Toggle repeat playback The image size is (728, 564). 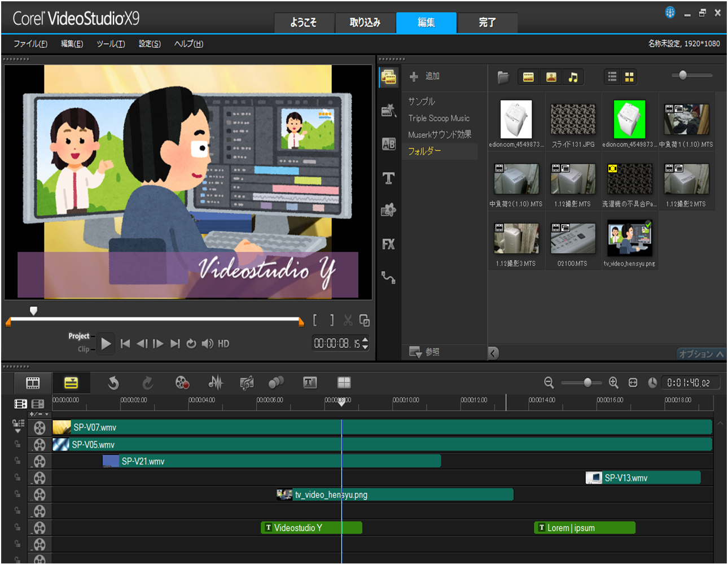tap(191, 343)
